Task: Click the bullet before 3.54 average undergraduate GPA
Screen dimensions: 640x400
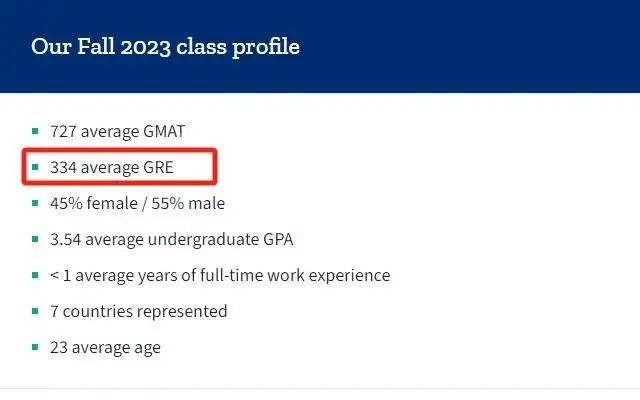Action: coord(35,240)
